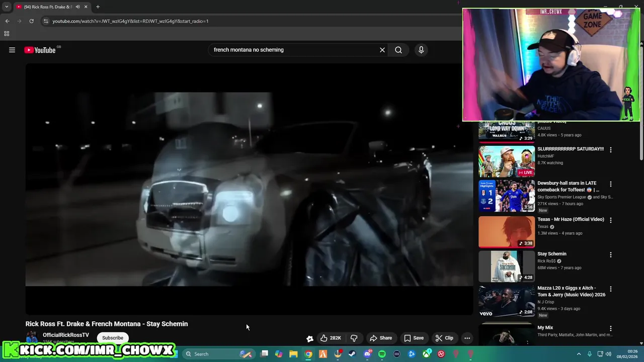Open Chrome from the taskbar

(x=308, y=354)
